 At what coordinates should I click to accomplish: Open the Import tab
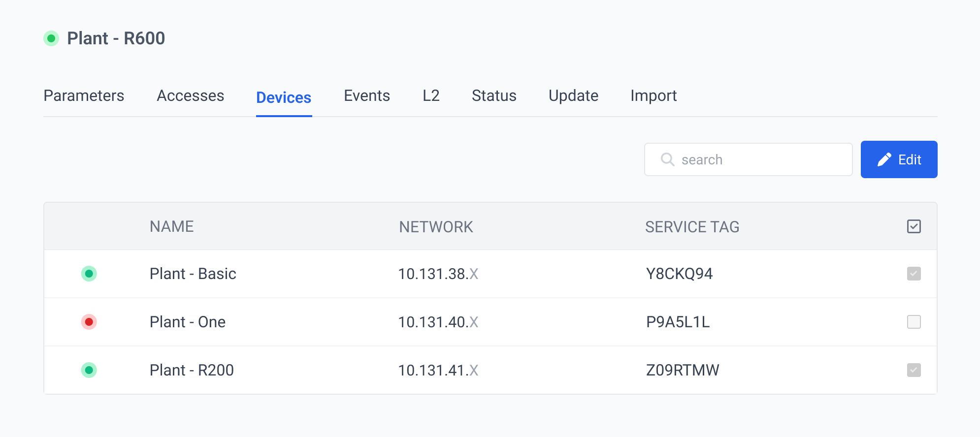[653, 95]
